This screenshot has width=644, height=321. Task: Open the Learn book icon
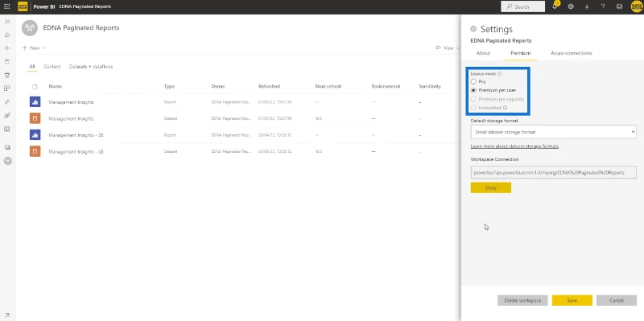coord(7,129)
